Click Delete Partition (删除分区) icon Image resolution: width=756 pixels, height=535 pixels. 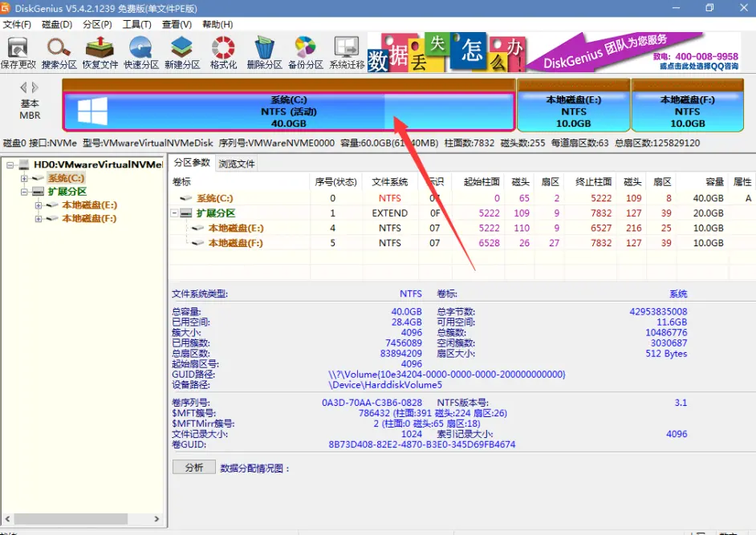tap(264, 53)
